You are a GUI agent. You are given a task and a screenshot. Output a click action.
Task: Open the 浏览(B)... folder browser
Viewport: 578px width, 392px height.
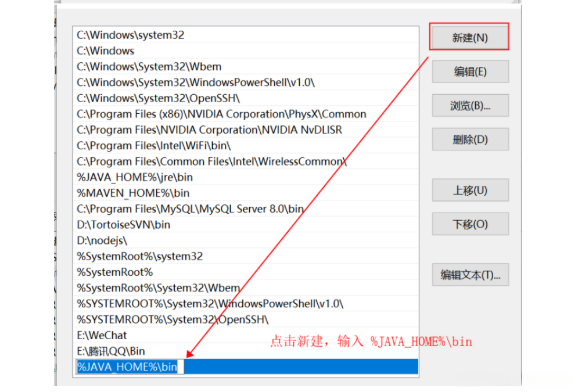pos(470,105)
